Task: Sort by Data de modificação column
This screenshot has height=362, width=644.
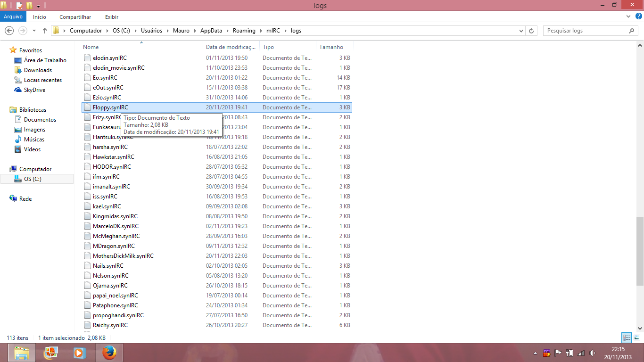Action: point(231,47)
